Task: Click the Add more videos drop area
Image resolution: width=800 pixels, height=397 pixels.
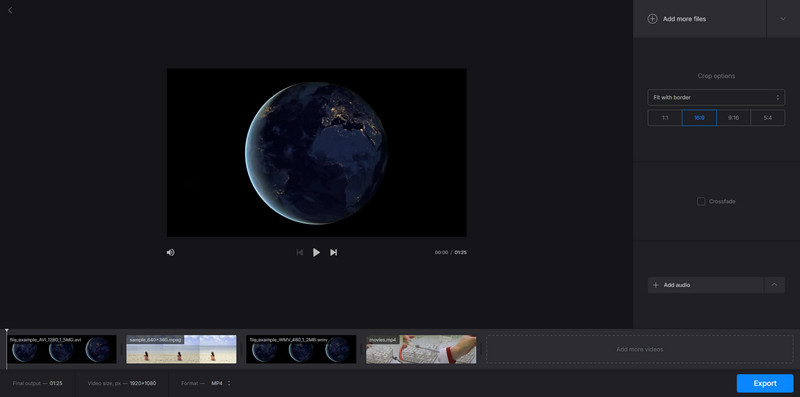Action: (x=639, y=349)
